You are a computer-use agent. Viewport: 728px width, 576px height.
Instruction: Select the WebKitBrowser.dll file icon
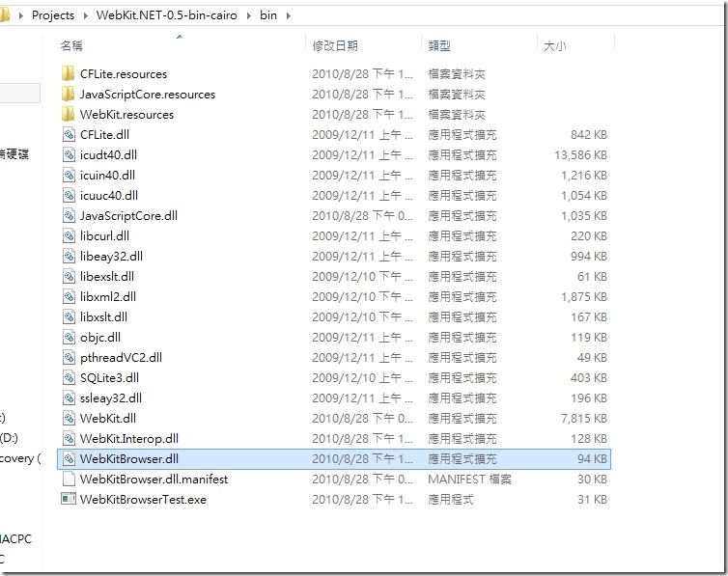[x=69, y=458]
